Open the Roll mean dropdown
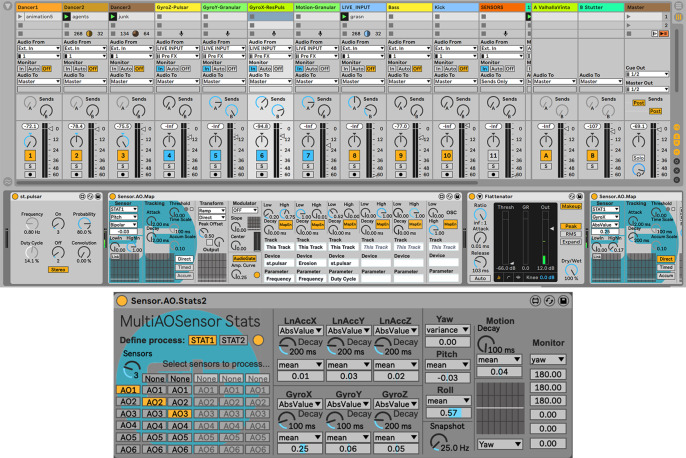 click(448, 401)
